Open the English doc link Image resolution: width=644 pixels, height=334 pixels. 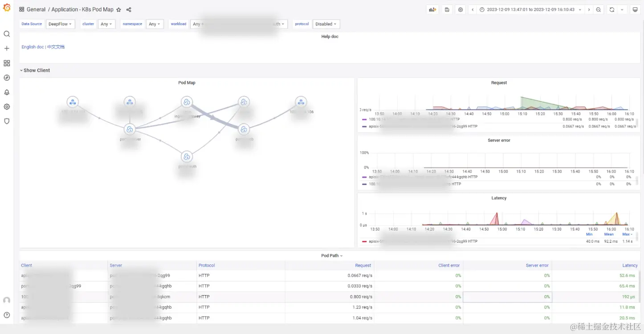33,47
